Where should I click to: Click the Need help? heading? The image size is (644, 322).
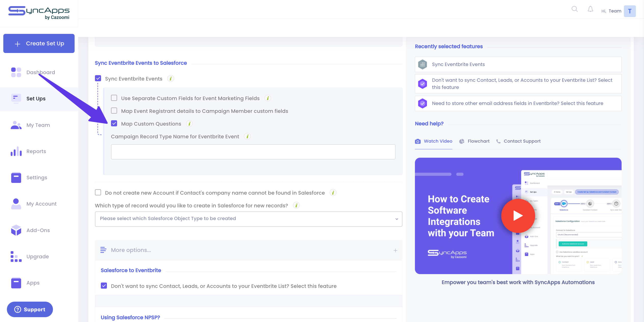click(429, 124)
